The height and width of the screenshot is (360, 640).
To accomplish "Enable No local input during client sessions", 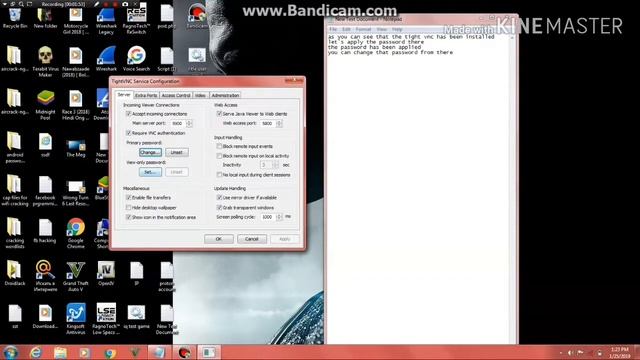I will pyautogui.click(x=219, y=175).
